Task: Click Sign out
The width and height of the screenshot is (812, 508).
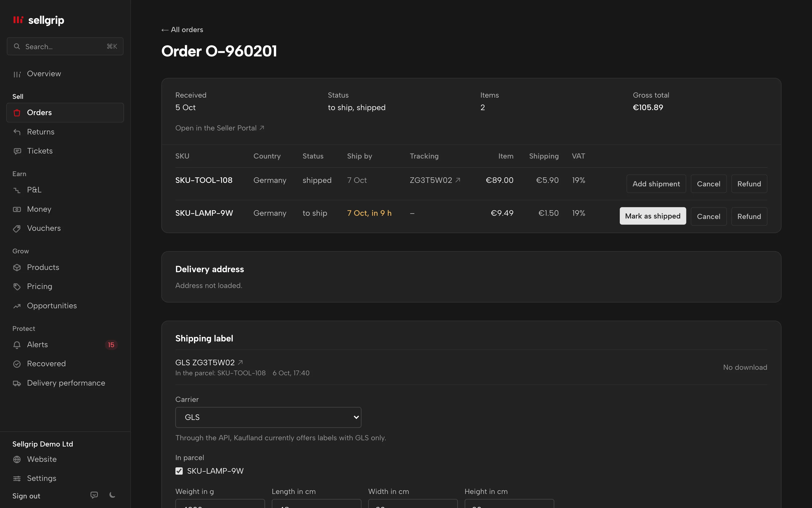Action: click(x=26, y=496)
